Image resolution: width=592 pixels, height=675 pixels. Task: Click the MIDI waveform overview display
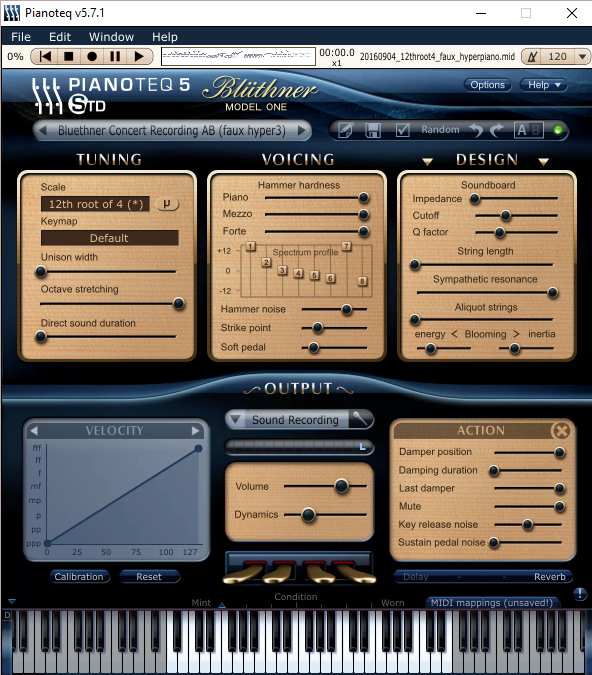238,56
